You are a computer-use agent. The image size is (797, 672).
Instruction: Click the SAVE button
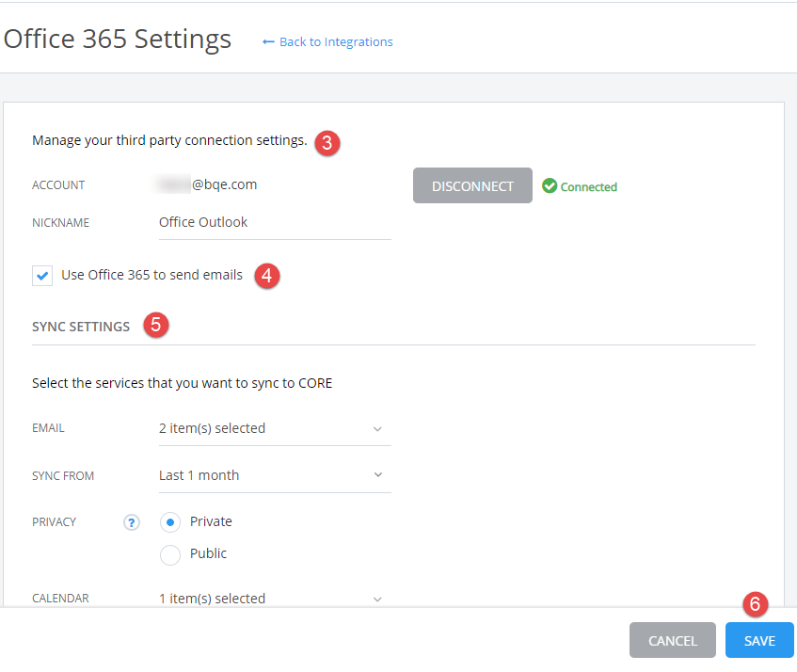759,640
